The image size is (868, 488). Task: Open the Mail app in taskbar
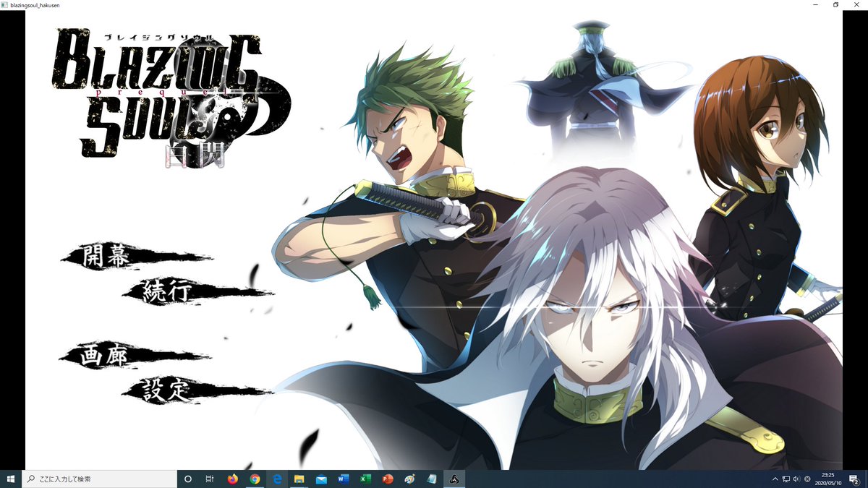321,479
